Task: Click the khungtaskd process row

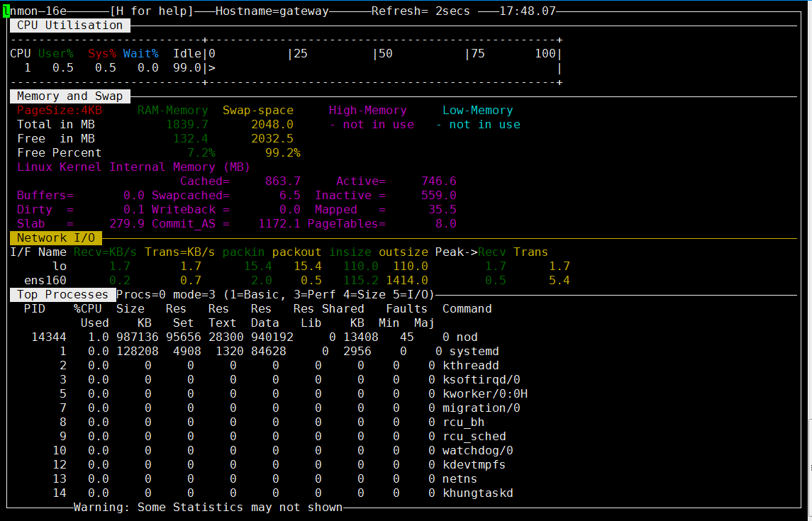Action: click(283, 493)
